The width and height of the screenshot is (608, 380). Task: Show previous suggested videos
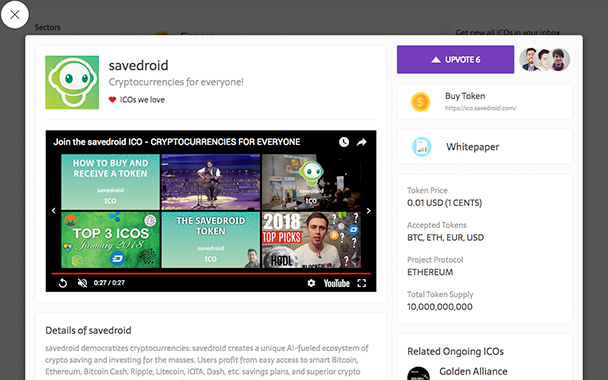pyautogui.click(x=54, y=211)
